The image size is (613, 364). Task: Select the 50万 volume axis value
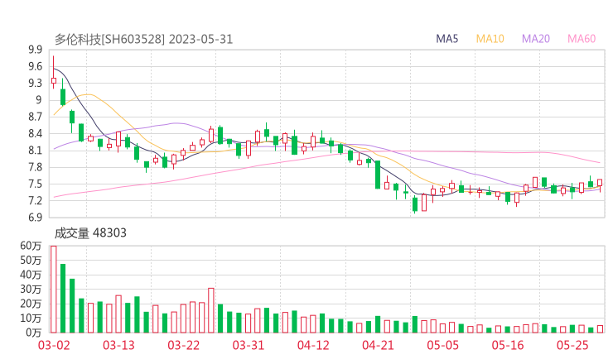pos(31,260)
